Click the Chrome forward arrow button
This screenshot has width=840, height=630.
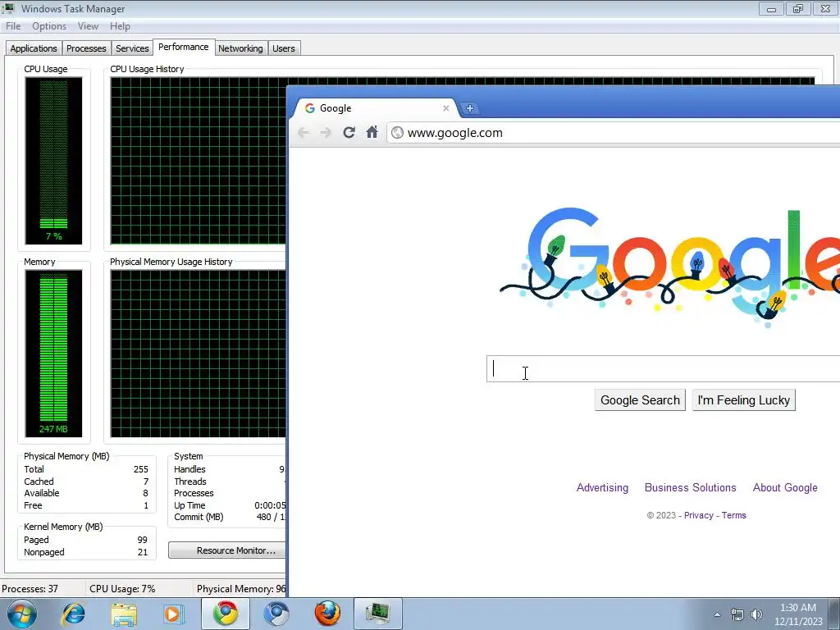(326, 132)
